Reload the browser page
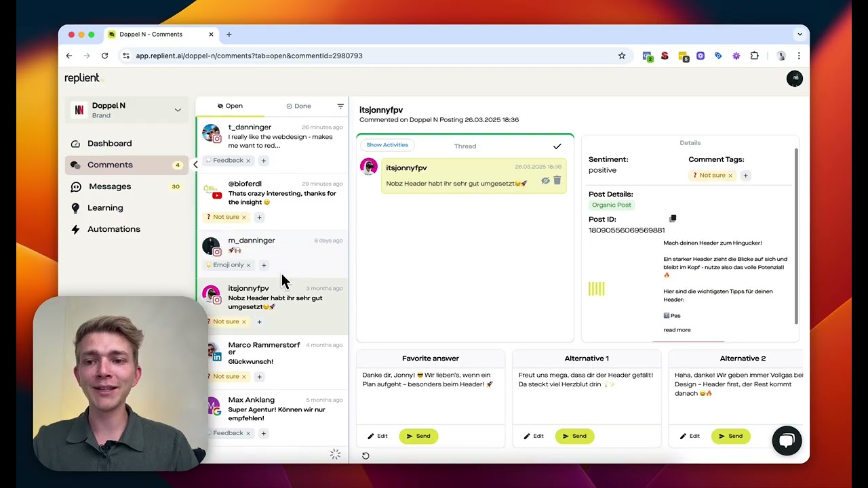The width and height of the screenshot is (868, 488). coord(104,56)
